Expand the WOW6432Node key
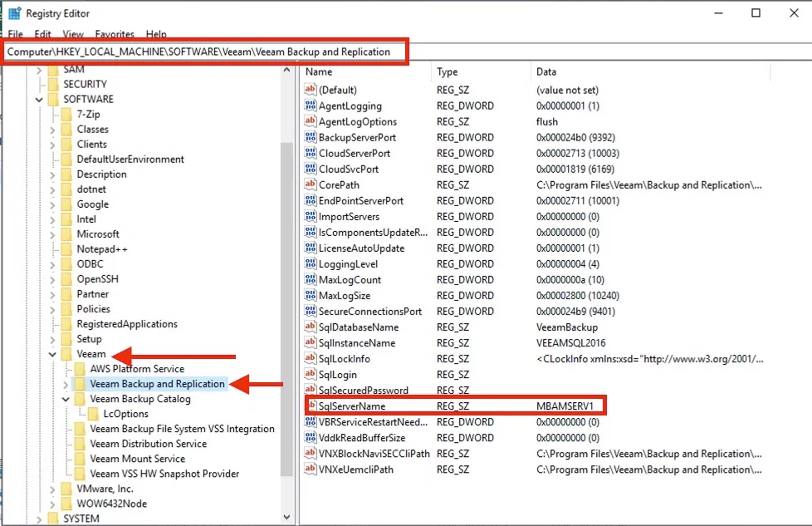The height and width of the screenshot is (526, 812). (x=52, y=504)
